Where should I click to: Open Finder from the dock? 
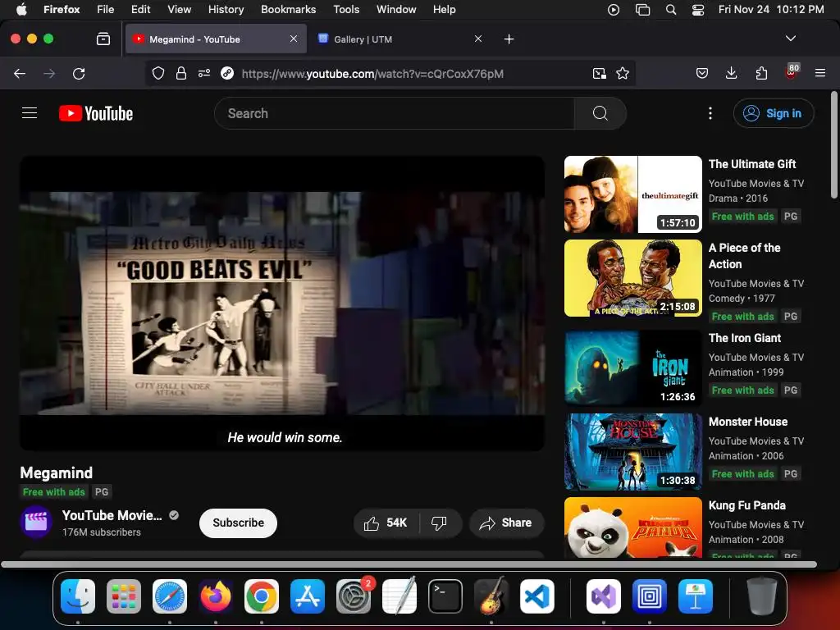click(x=78, y=596)
